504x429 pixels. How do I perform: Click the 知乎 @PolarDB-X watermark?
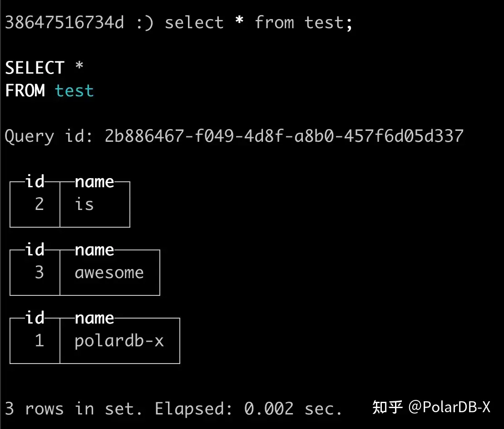(431, 407)
